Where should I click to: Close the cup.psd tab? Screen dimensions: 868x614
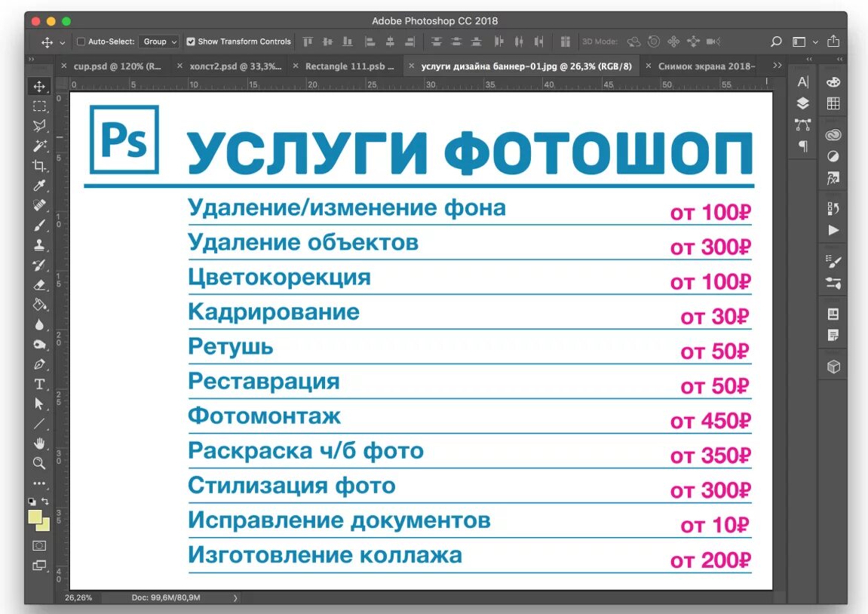point(64,66)
